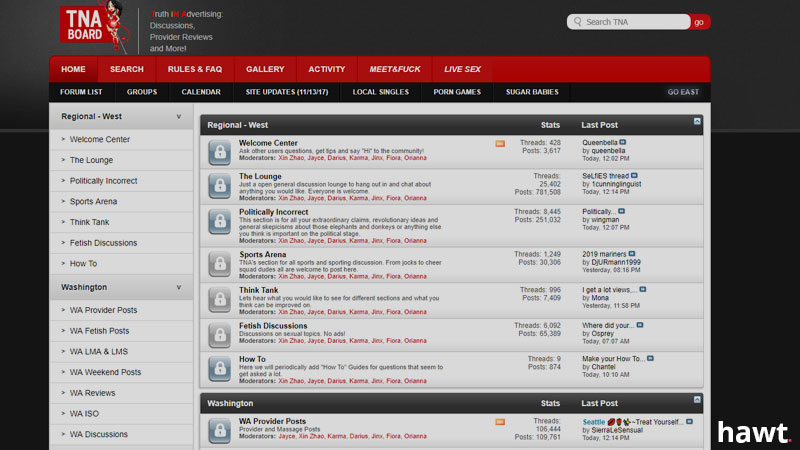Open WA Discussions in the sidebar
Viewport: 800px width, 450px height.
(98, 434)
